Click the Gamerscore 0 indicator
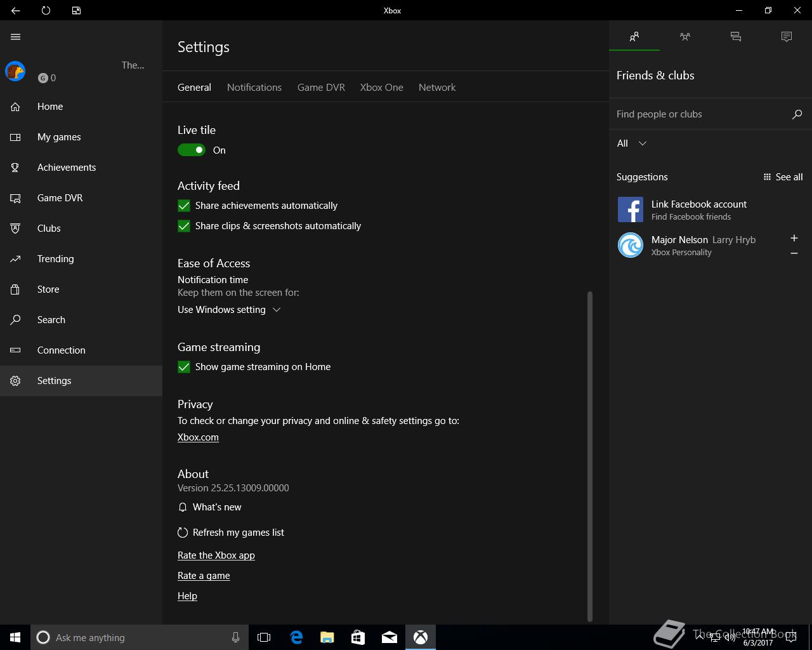812x650 pixels. click(x=47, y=78)
